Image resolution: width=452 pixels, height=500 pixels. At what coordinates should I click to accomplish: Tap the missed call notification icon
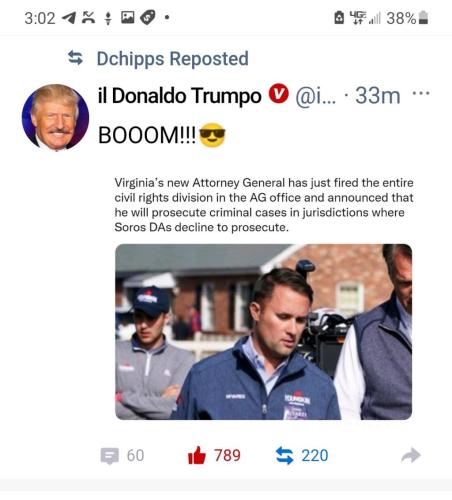pos(88,17)
